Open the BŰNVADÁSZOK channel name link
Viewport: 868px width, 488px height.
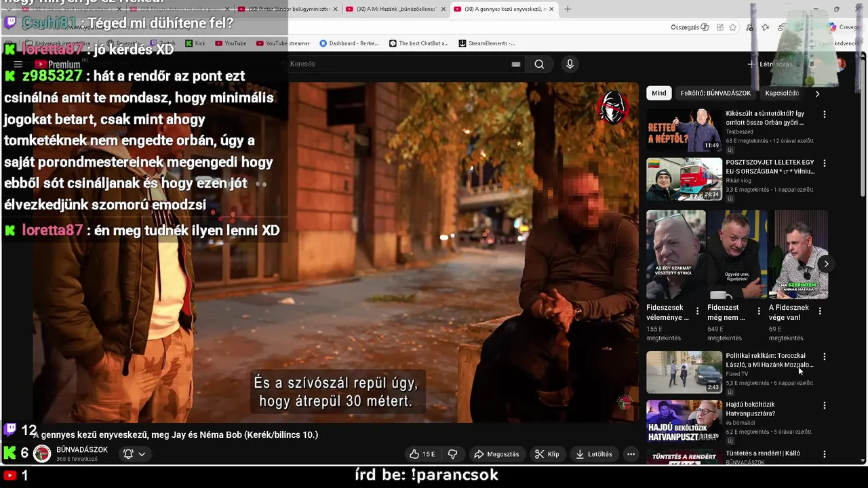coord(82,450)
